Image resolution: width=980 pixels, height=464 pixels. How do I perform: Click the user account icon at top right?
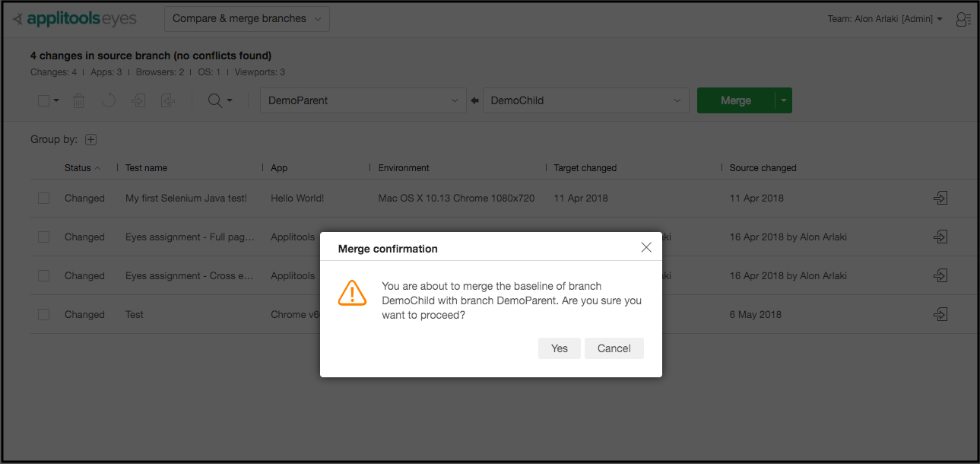point(963,19)
